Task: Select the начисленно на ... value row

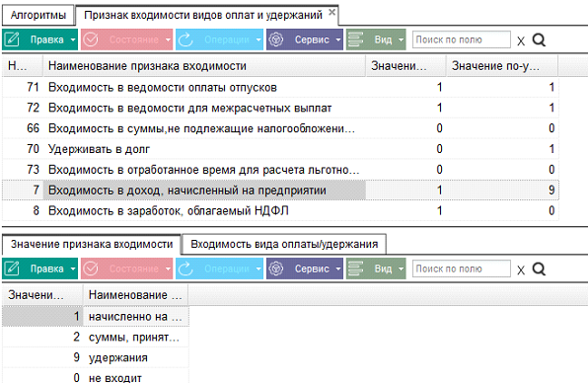Action: pos(96,317)
